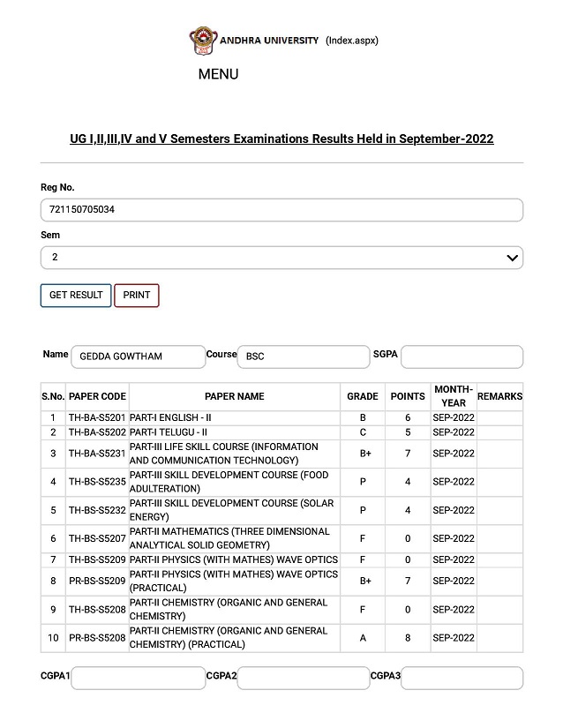The width and height of the screenshot is (563, 728).
Task: Click grade C in Telugu row
Action: click(363, 432)
